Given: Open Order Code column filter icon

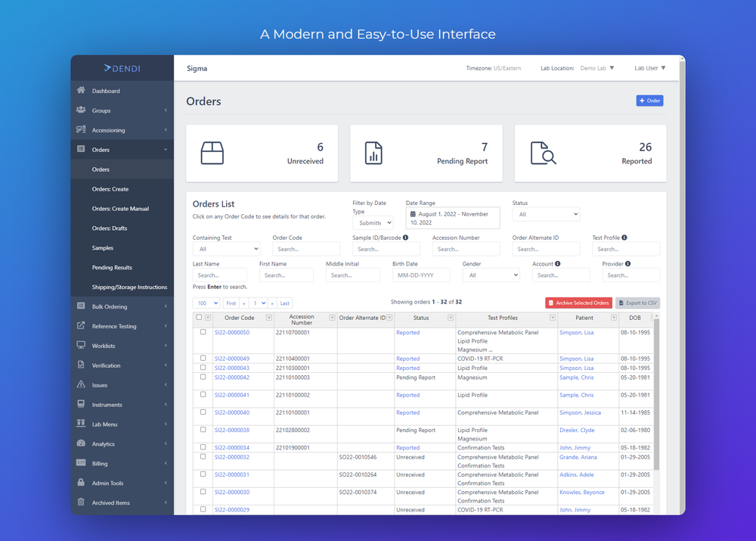Looking at the screenshot, I should [269, 318].
